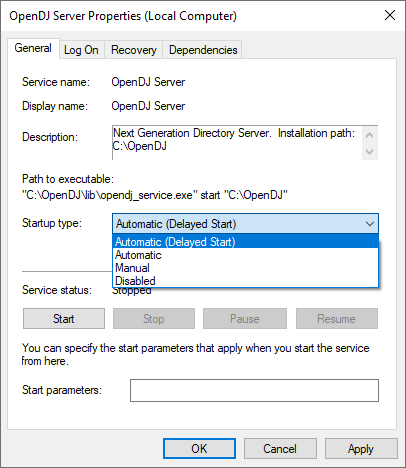Select Disabled startup type option

[246, 281]
